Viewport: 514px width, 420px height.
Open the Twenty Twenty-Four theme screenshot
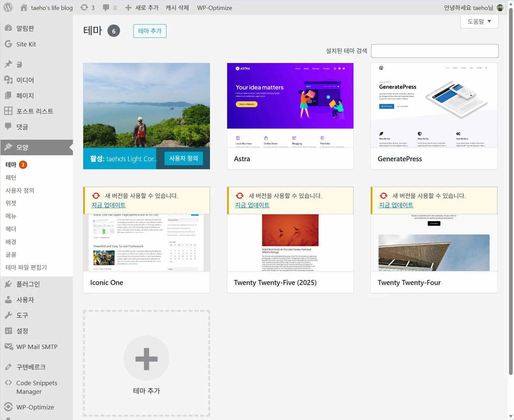[x=434, y=243]
